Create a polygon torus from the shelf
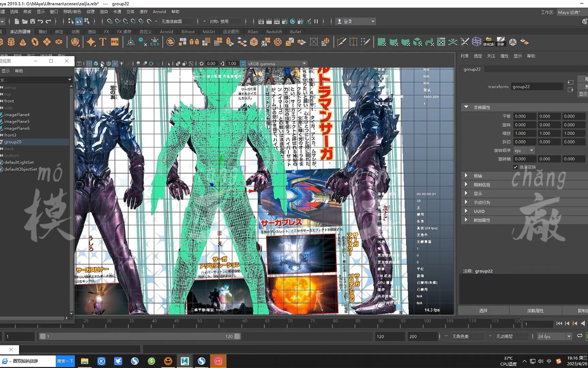588x368 pixels. click(35, 42)
